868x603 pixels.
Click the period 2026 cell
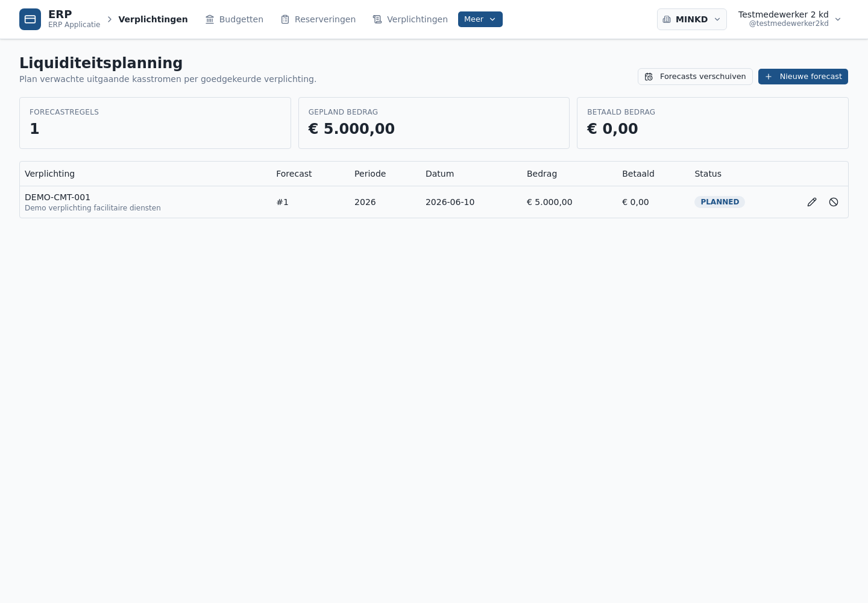pos(365,202)
